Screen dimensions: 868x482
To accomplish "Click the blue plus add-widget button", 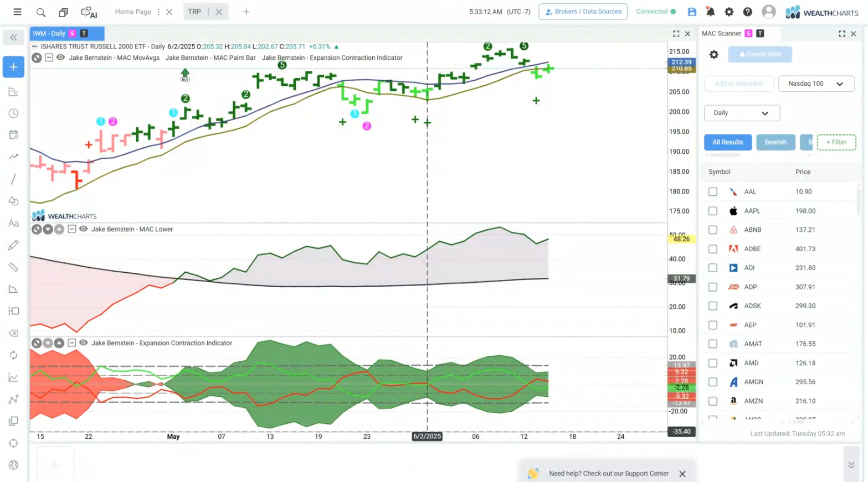I will pos(13,67).
